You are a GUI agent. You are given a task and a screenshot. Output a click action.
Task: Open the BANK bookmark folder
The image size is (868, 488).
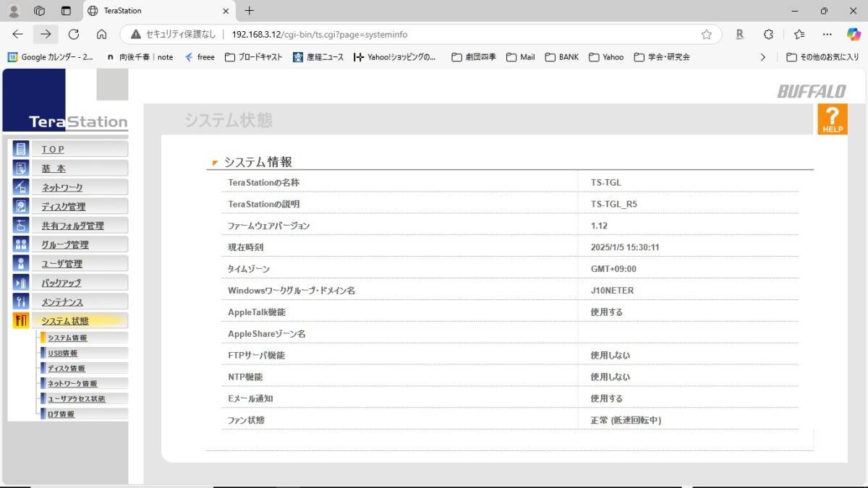point(562,56)
